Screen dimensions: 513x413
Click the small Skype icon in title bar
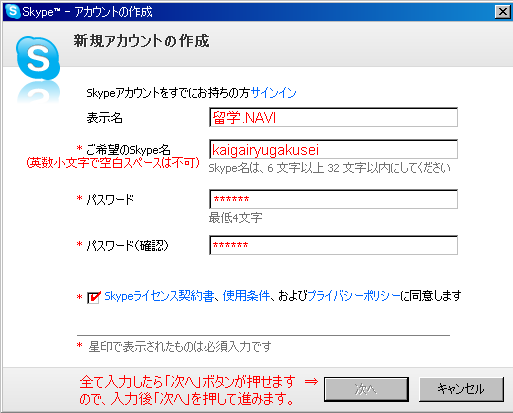point(13,11)
